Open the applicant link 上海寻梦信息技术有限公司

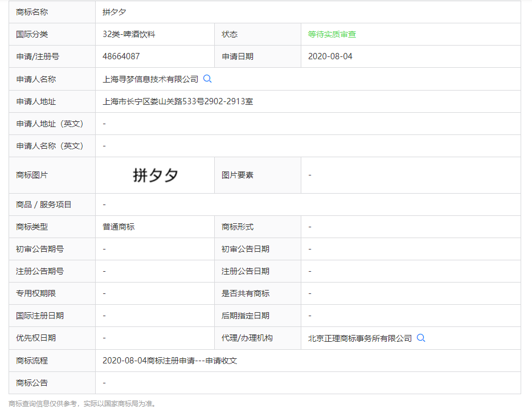(x=150, y=79)
